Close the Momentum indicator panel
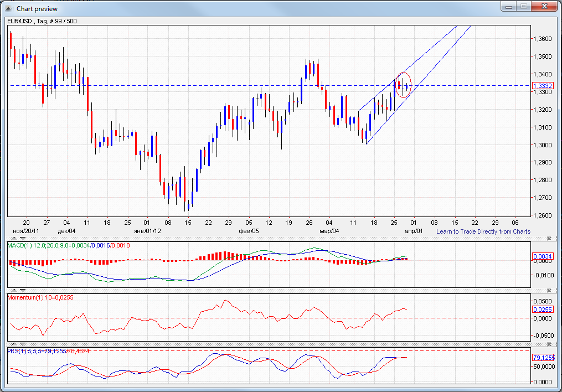 click(x=549, y=291)
